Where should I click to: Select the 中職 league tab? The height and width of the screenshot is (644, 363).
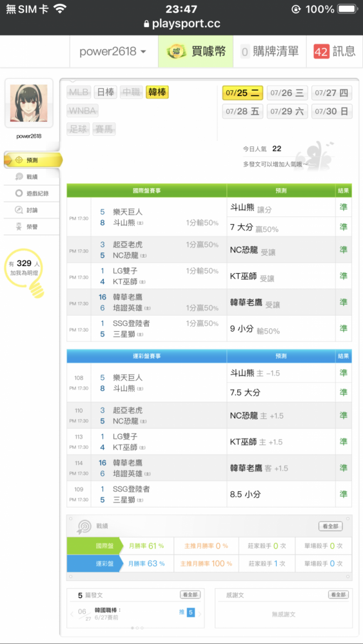132,92
